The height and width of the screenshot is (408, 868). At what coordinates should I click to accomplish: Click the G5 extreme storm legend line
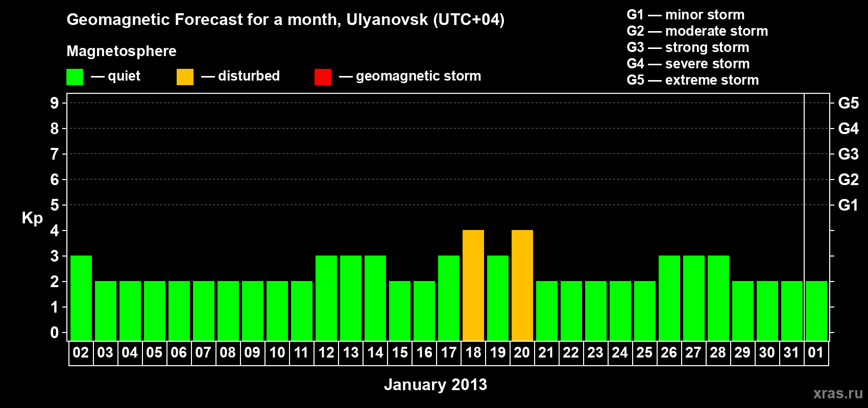pyautogui.click(x=693, y=80)
